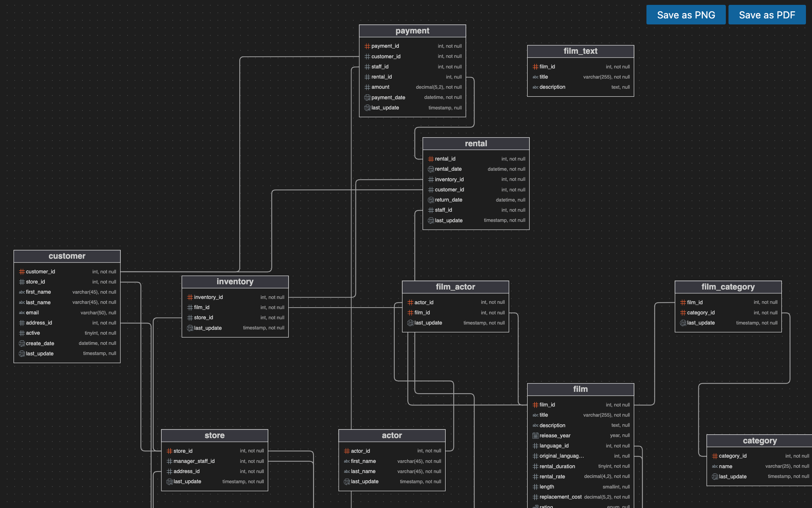This screenshot has width=812, height=508.
Task: Click the key icon beside rental_id in rental table
Action: click(431, 159)
